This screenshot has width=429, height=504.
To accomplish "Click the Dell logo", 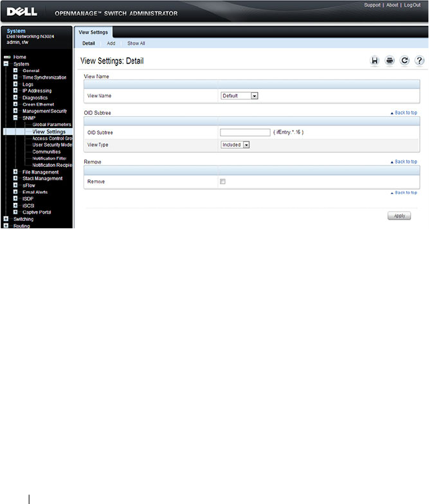I will click(x=22, y=12).
